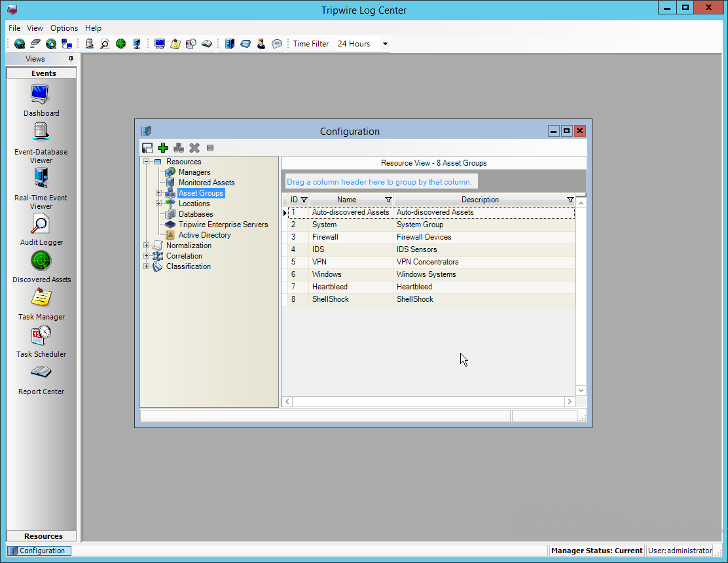Collapse the Resources tree node
This screenshot has width=728, height=563.
pyautogui.click(x=146, y=162)
